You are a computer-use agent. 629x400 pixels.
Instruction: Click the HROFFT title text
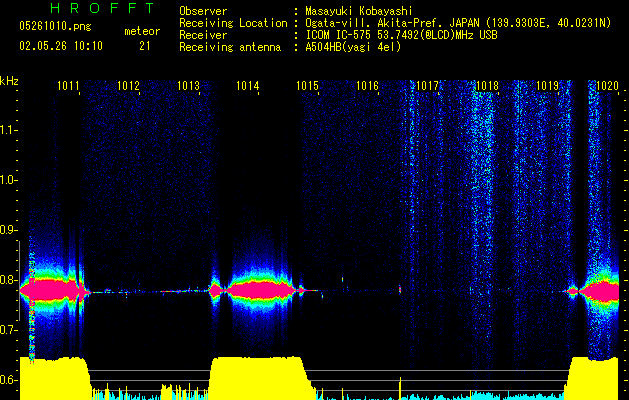[x=102, y=8]
